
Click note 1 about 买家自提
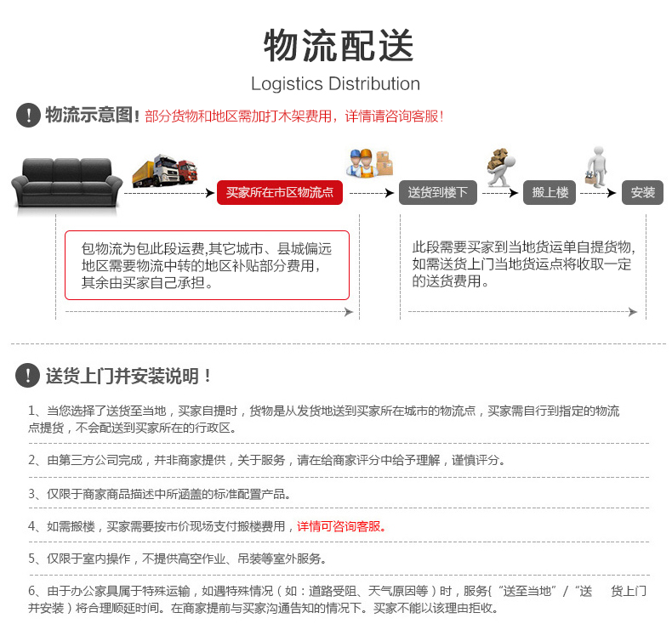point(324,419)
